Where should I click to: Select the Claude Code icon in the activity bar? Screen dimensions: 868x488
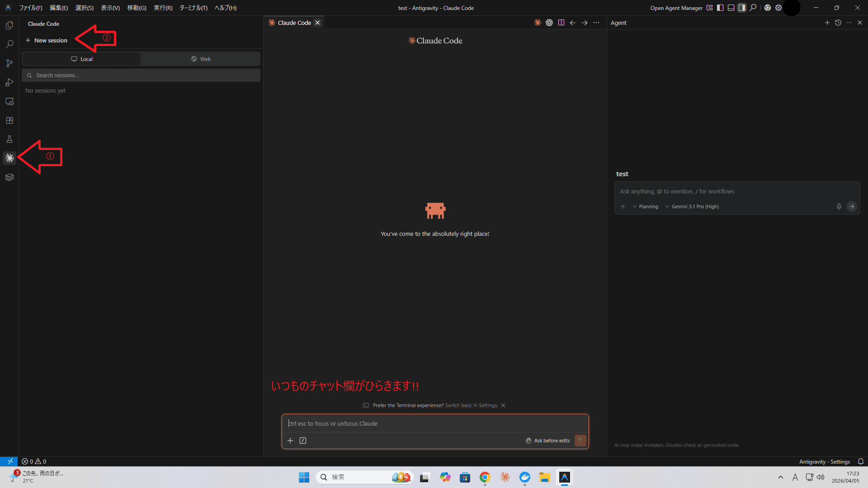point(9,158)
